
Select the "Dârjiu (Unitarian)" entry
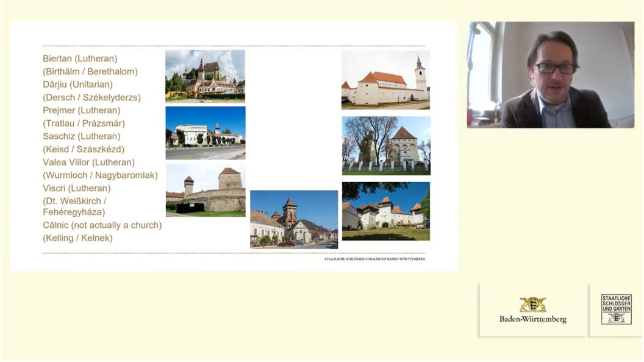click(x=77, y=85)
